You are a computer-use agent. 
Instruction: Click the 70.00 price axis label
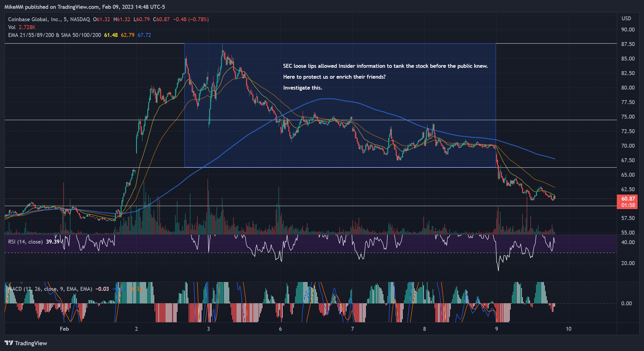[628, 146]
